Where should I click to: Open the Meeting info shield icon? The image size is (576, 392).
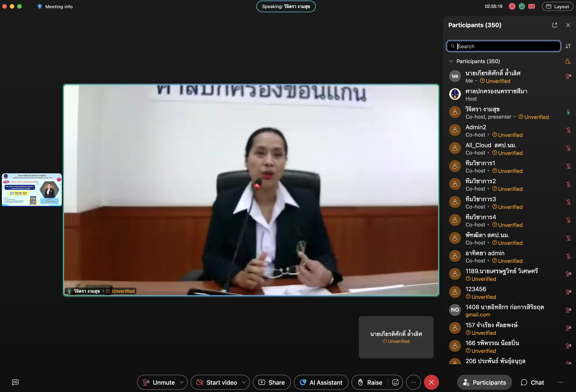(x=40, y=6)
